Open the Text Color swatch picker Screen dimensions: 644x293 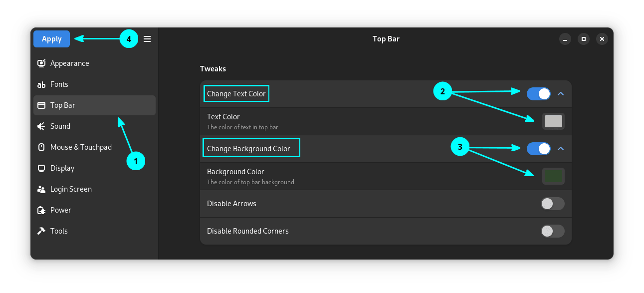point(553,121)
